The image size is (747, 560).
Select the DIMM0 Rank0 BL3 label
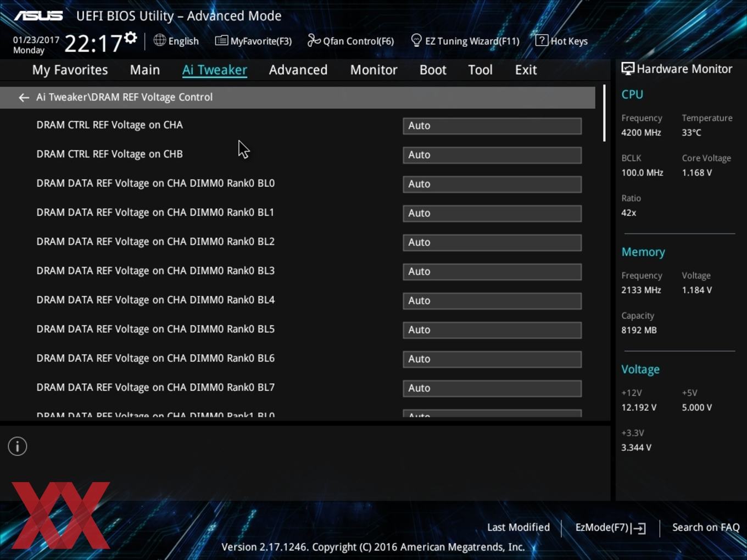155,271
